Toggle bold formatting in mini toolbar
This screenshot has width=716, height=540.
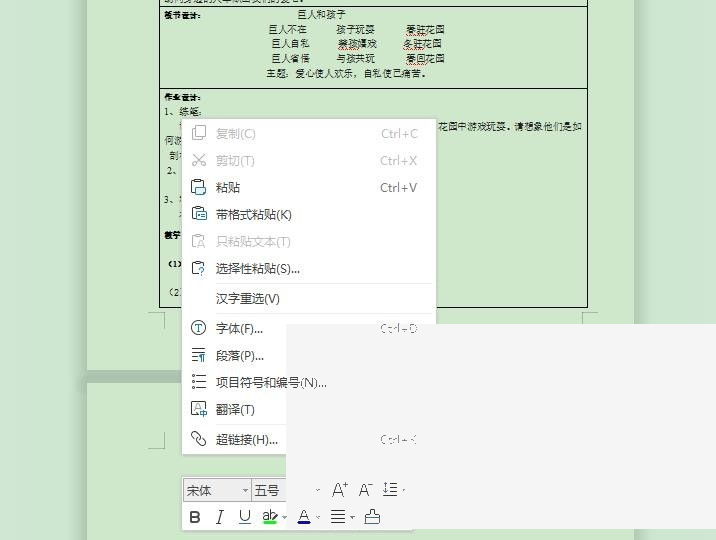point(195,517)
